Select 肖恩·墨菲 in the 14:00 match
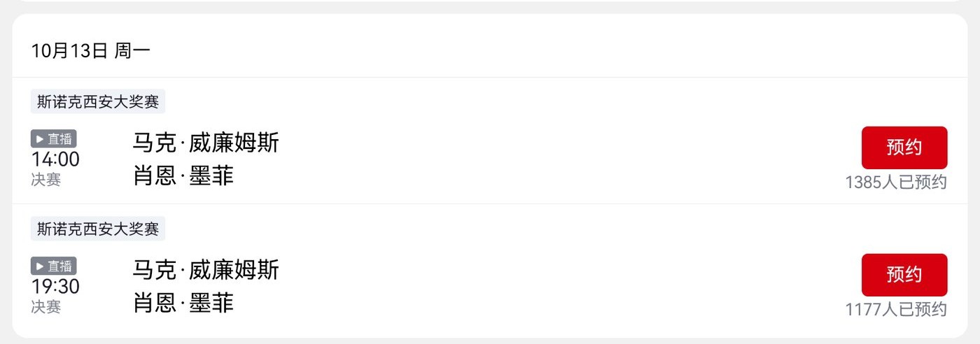980x344 pixels. point(183,175)
